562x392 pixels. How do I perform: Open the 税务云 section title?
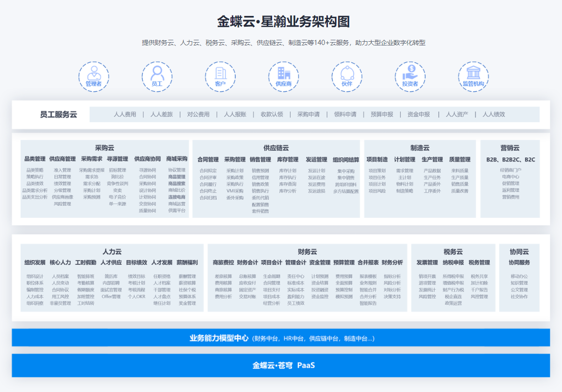click(x=453, y=251)
